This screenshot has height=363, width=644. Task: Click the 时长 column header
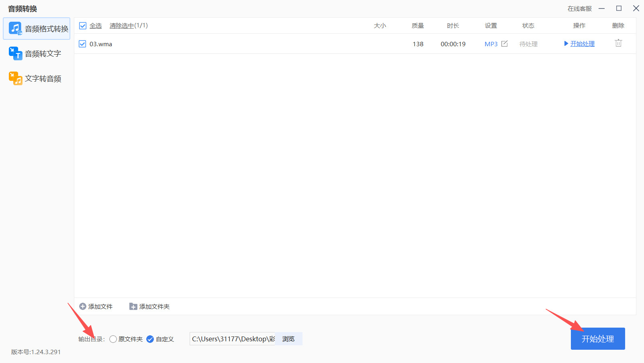(x=453, y=26)
